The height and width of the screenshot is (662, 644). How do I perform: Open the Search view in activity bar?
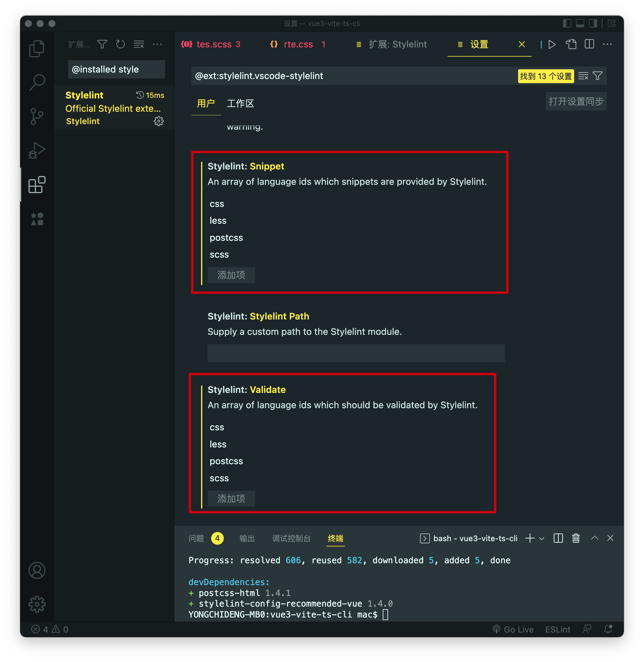[37, 82]
